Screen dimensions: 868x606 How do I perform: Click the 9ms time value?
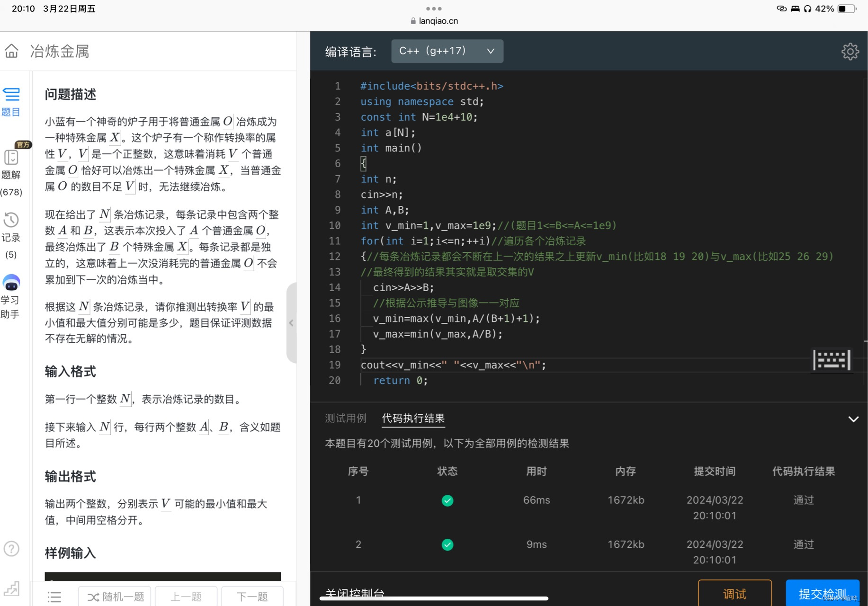click(537, 544)
